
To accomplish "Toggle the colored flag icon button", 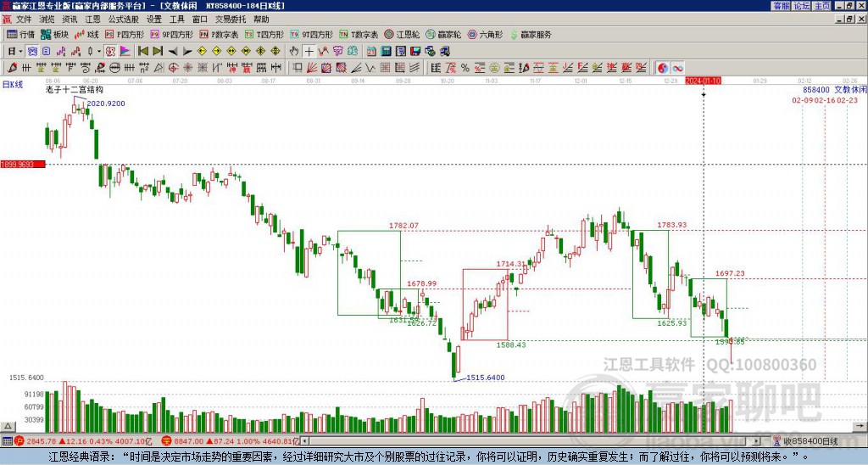I will click(x=125, y=51).
